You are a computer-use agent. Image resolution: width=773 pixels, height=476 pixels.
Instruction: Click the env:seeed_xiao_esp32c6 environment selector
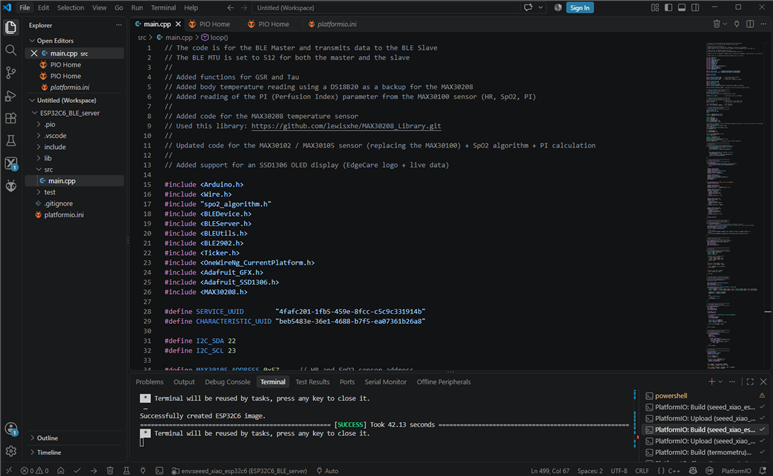(x=240, y=471)
